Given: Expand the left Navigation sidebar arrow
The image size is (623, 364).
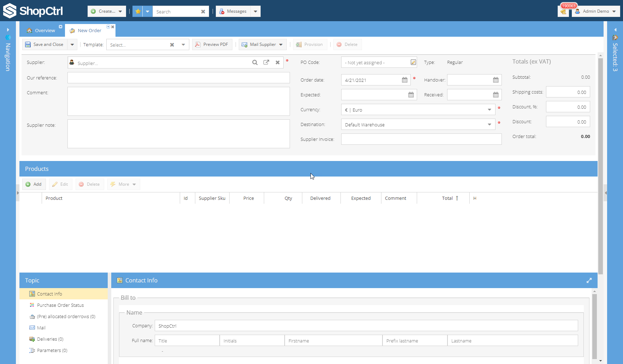Looking at the screenshot, I should [8, 30].
